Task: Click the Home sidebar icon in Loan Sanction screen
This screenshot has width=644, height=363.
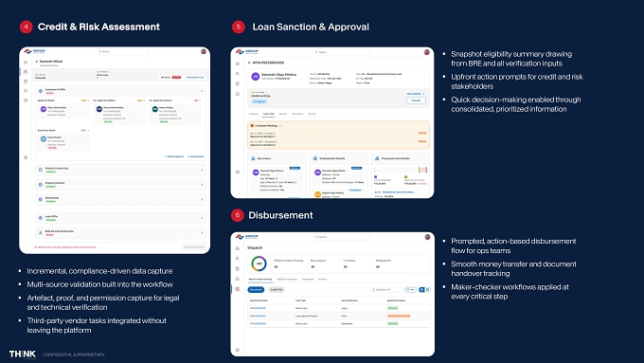Action: point(238,64)
